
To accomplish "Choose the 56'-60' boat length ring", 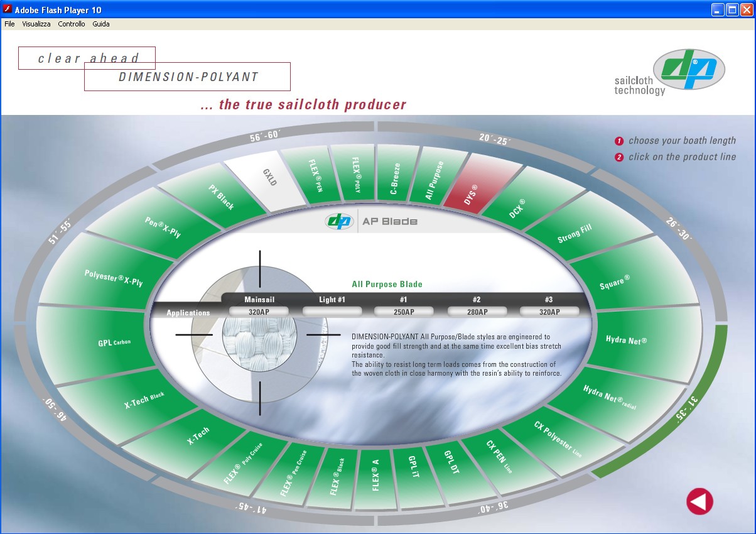I will 264,136.
